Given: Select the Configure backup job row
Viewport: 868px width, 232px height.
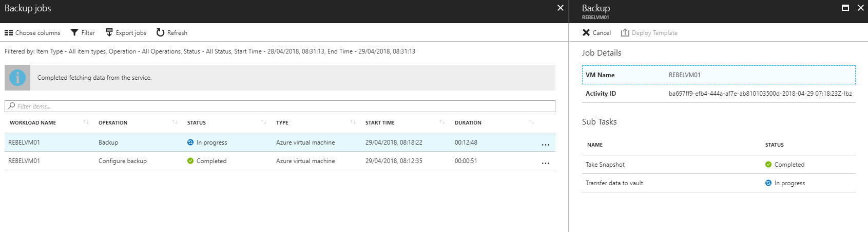Looking at the screenshot, I should coord(280,161).
